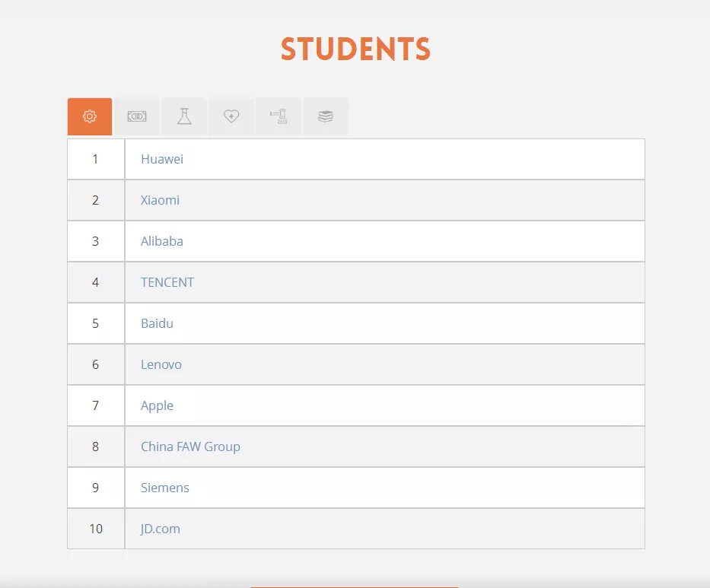Open the banknote finance tab icon

[x=137, y=116]
